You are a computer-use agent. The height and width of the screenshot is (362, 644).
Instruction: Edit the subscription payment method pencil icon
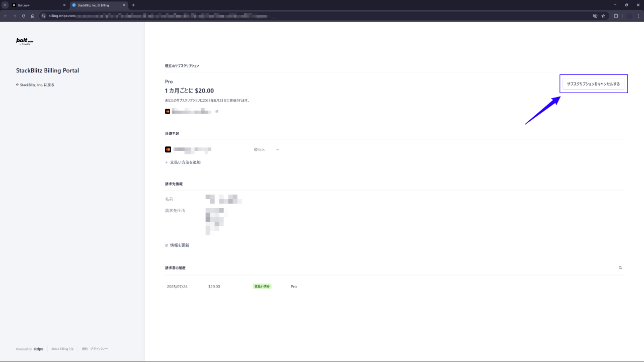pyautogui.click(x=217, y=112)
